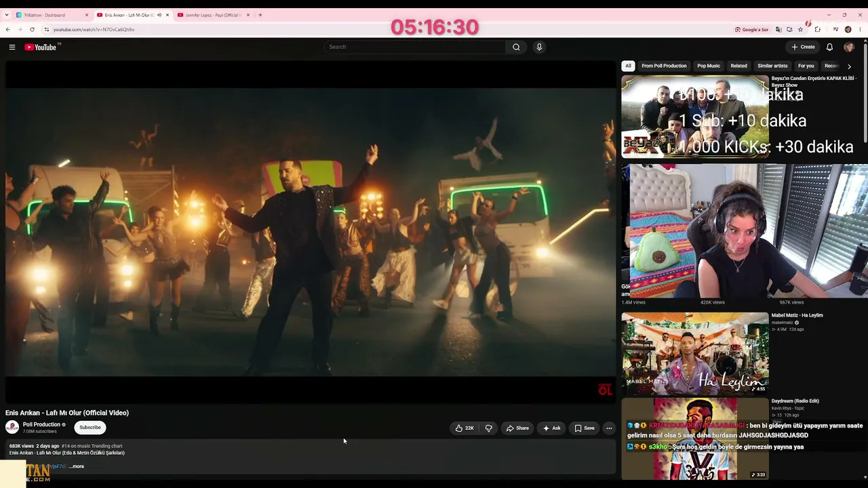Select the Similar artists chip
The image size is (868, 488).
point(772,66)
